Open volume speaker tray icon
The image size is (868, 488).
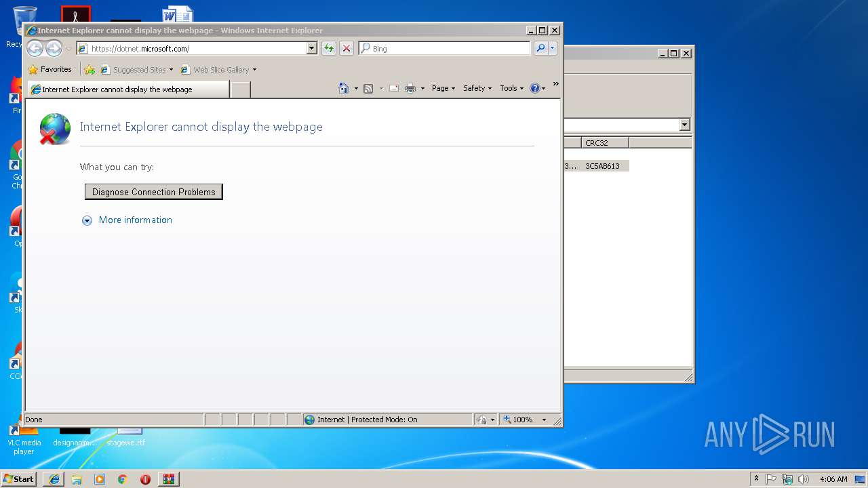click(804, 479)
